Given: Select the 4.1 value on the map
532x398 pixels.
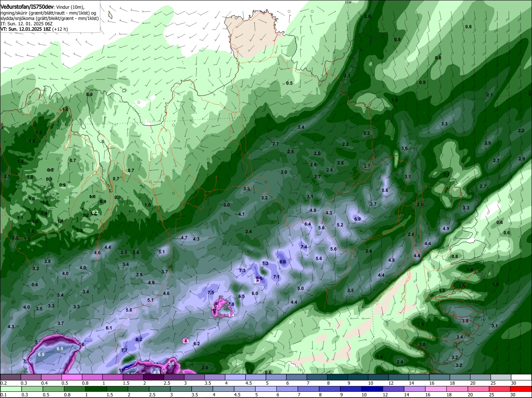Looking at the screenshot, I should pyautogui.click(x=241, y=214).
